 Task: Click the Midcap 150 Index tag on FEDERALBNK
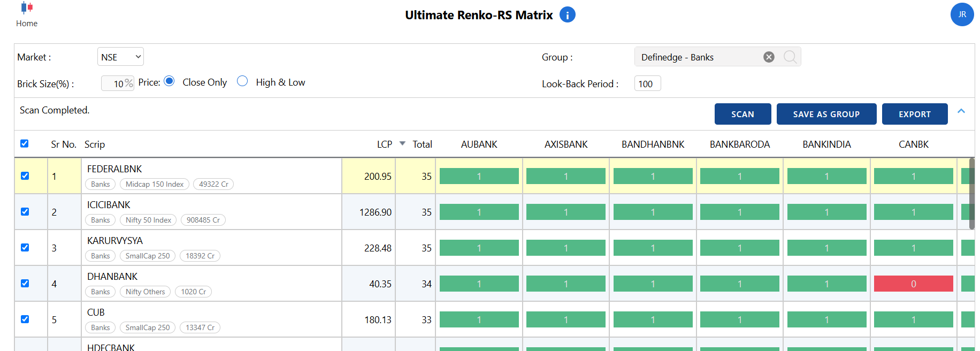[155, 184]
